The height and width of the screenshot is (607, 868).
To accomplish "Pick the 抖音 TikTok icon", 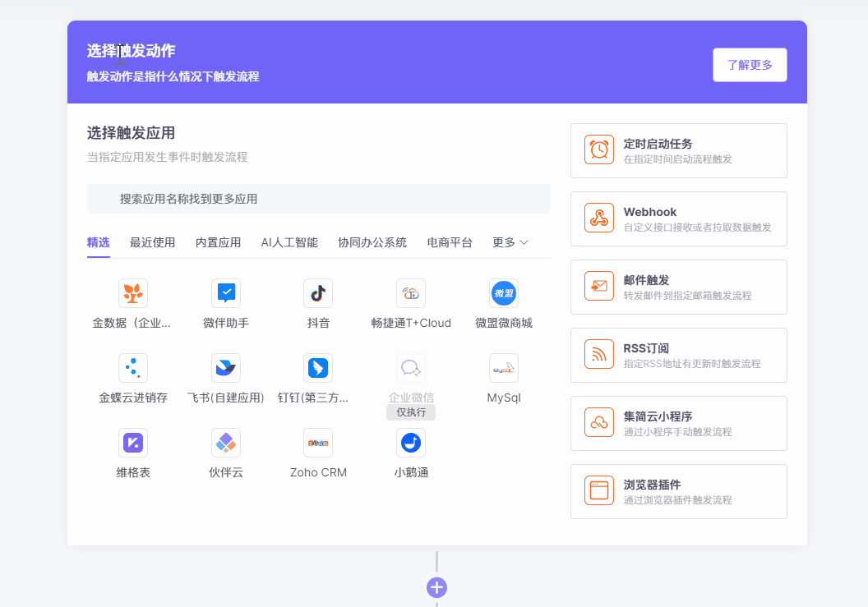I will coord(318,293).
